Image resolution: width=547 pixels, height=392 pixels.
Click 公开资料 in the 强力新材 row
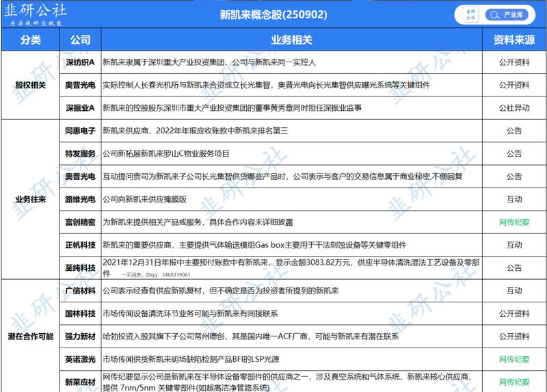(514, 337)
